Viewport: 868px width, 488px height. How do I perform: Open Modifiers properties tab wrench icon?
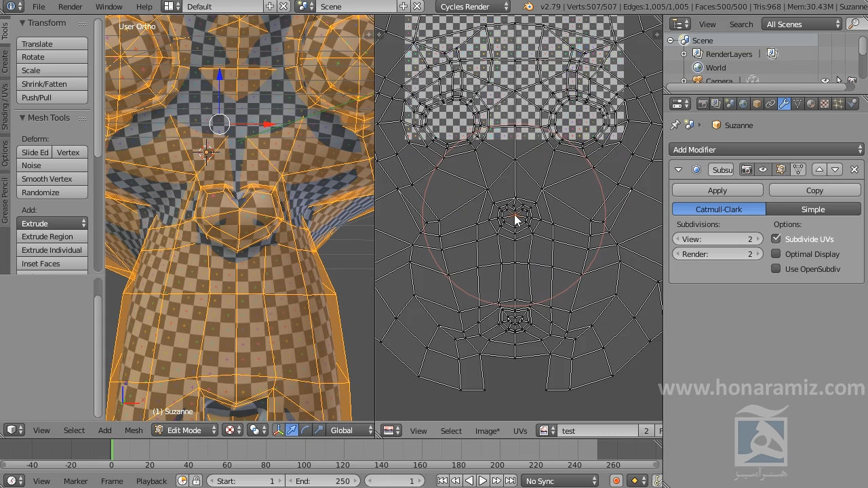(784, 104)
